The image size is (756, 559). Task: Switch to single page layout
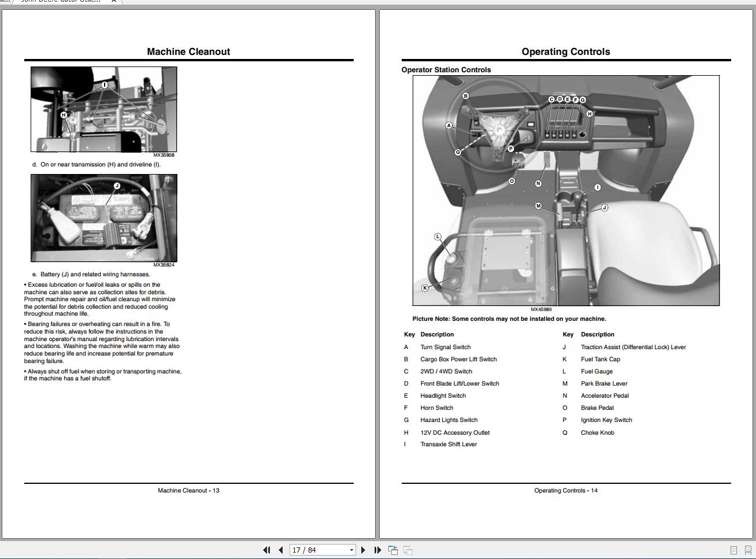click(x=733, y=550)
